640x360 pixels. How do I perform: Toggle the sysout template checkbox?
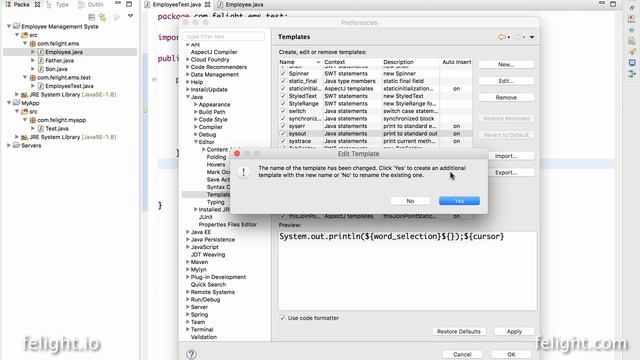(x=283, y=133)
